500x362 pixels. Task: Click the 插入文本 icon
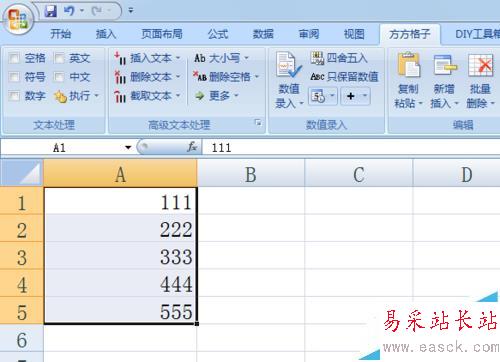(x=120, y=58)
